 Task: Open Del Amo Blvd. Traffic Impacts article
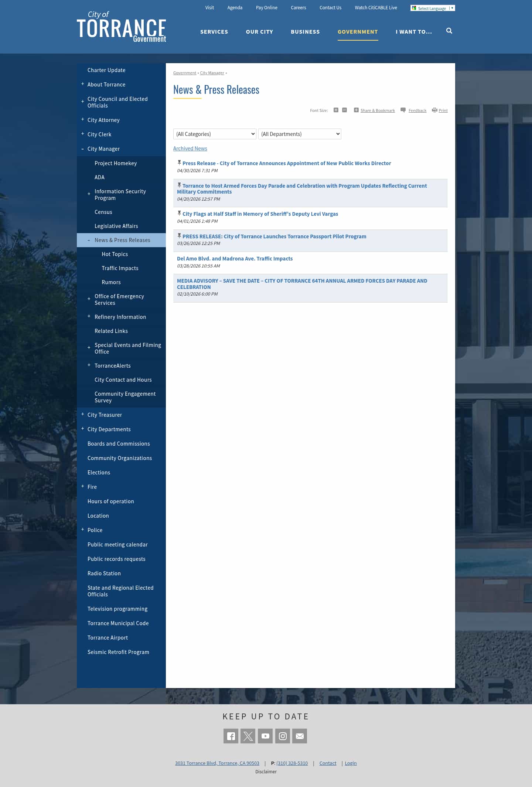[x=235, y=259]
